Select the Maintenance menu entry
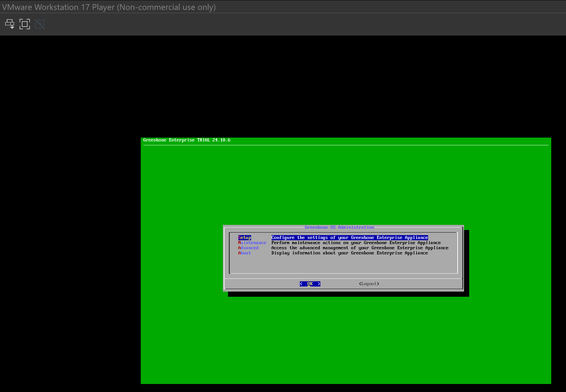The height and width of the screenshot is (392, 566). tap(252, 243)
